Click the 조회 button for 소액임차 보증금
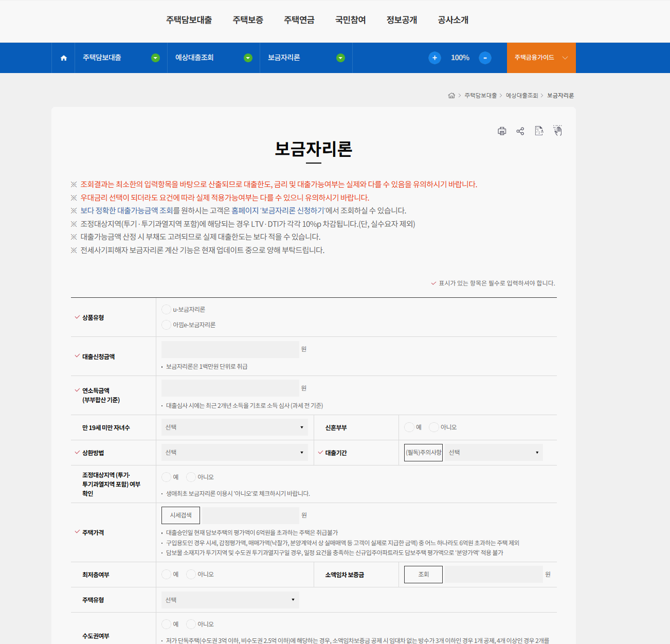 (423, 574)
